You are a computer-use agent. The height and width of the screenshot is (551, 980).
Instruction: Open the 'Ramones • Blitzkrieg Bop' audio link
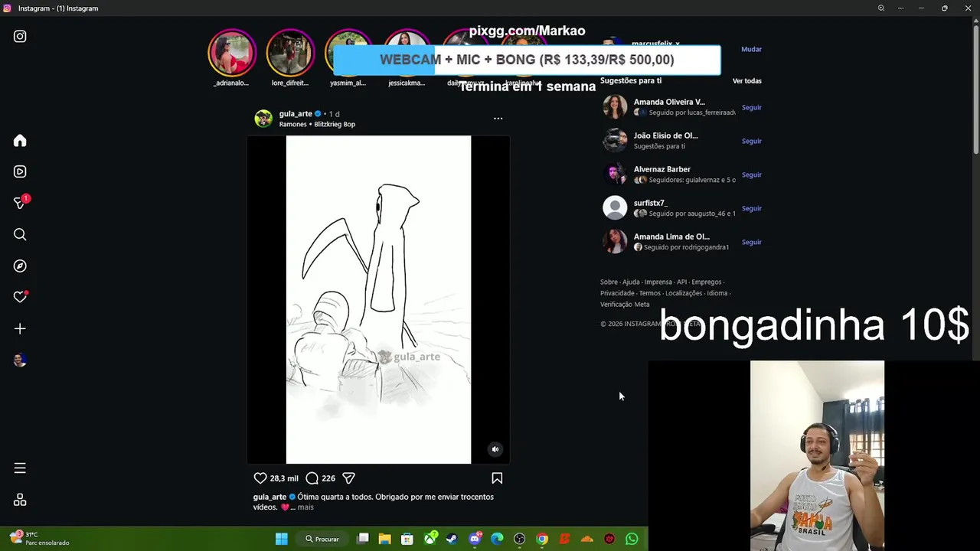pos(317,124)
